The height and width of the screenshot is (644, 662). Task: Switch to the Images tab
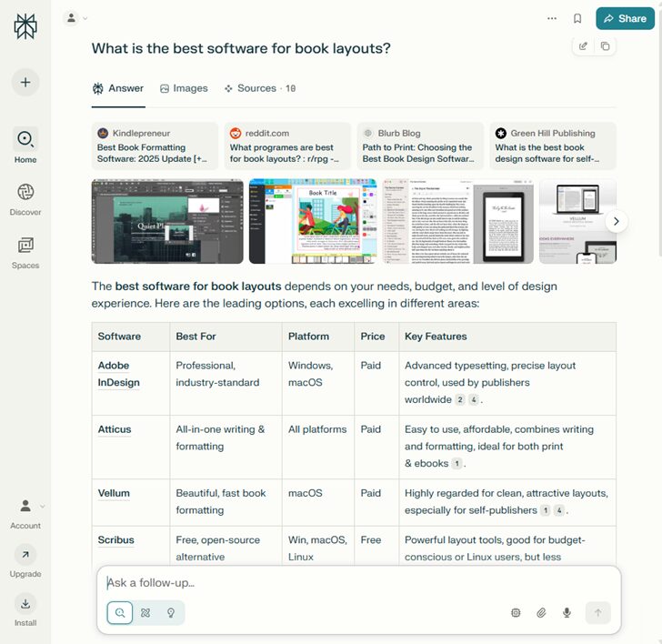184,88
